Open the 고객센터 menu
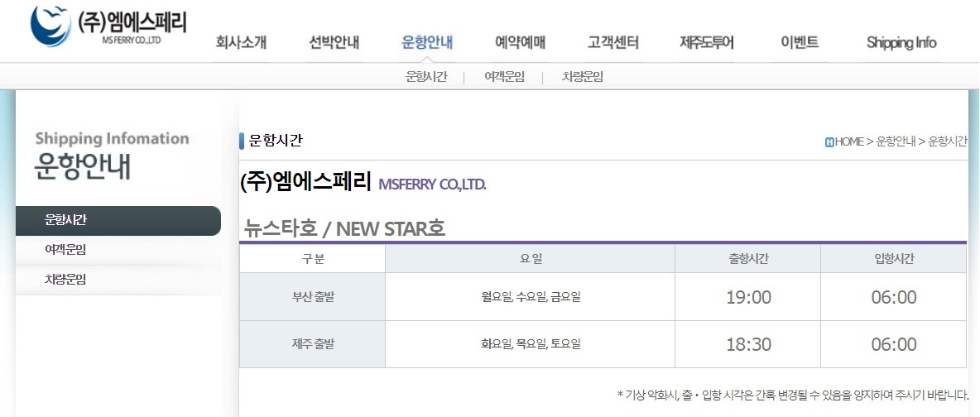 613,42
